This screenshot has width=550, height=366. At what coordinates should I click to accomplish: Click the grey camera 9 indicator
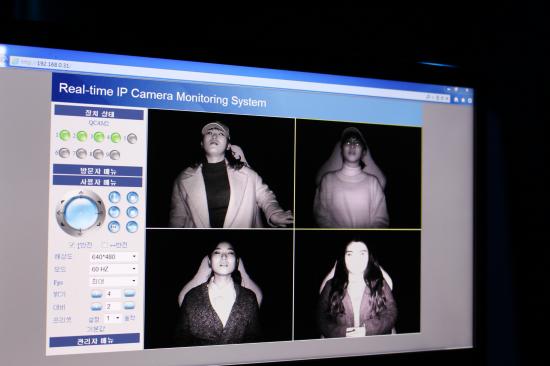(114, 155)
